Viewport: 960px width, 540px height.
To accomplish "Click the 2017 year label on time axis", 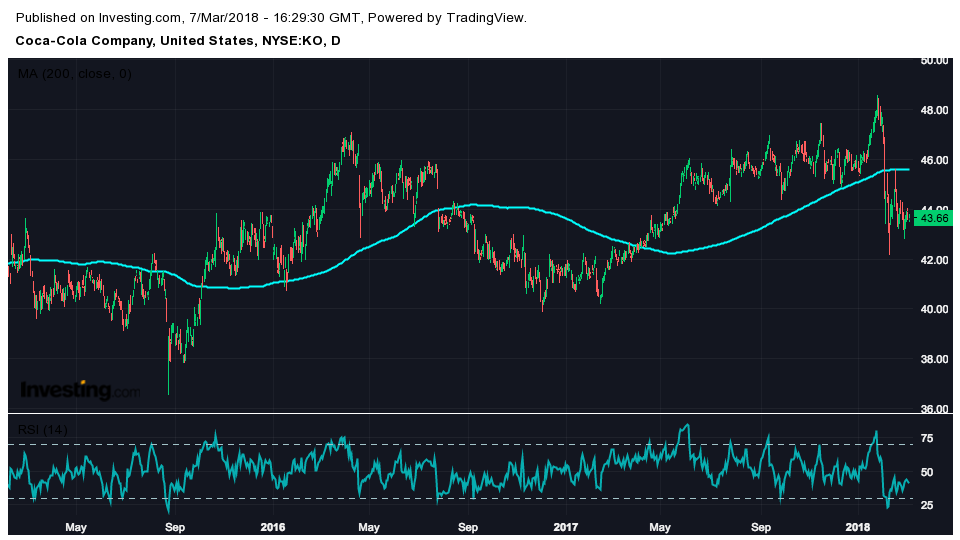I will [x=566, y=527].
